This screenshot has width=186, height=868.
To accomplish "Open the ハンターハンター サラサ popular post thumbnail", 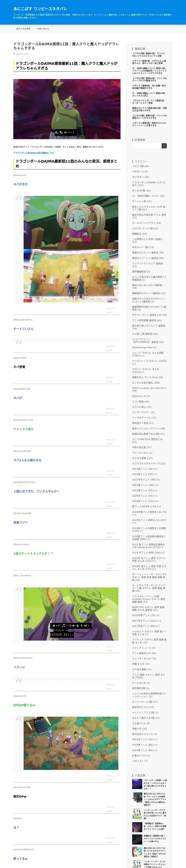I will point(137,814).
